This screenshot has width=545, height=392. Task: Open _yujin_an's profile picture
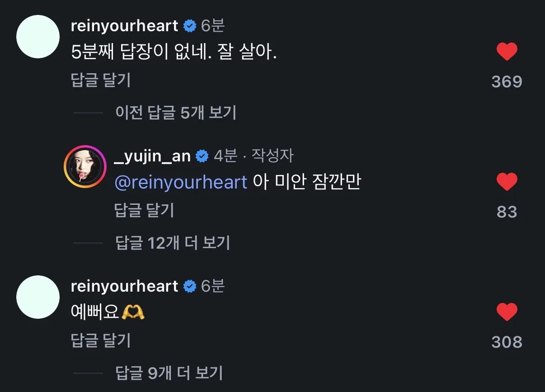tap(85, 167)
